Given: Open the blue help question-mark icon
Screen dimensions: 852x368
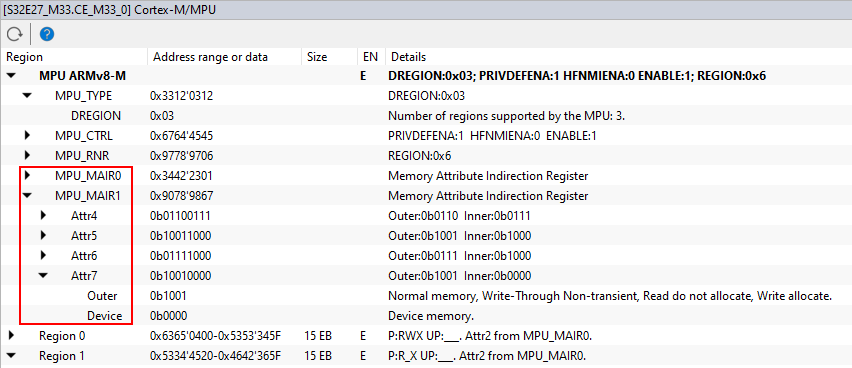Looking at the screenshot, I should 47,35.
